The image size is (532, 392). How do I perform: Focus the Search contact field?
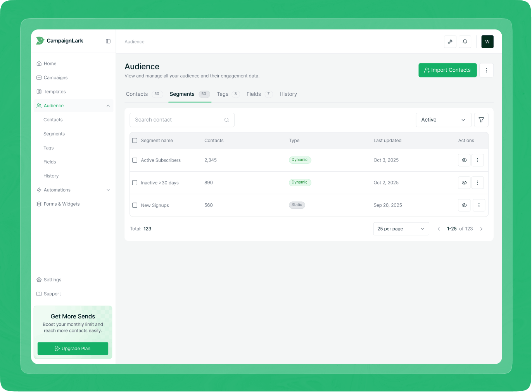pyautogui.click(x=178, y=120)
